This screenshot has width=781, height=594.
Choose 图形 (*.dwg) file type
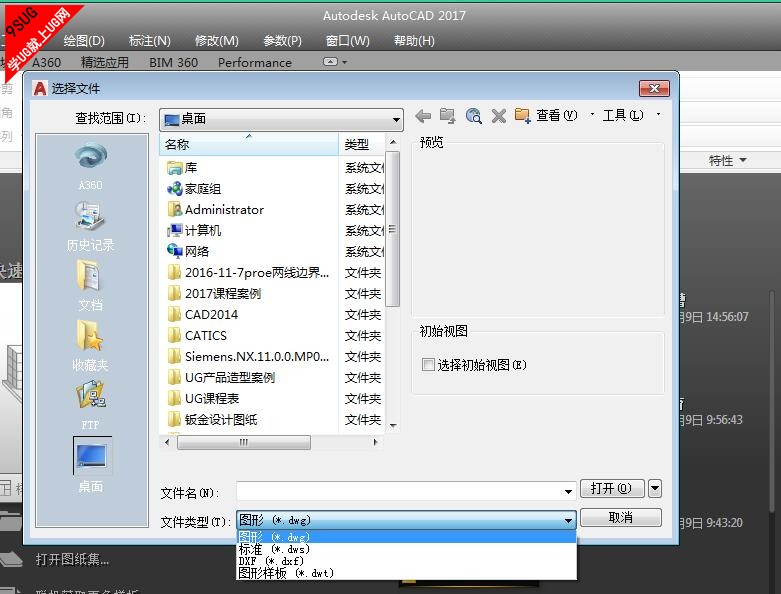(x=406, y=537)
